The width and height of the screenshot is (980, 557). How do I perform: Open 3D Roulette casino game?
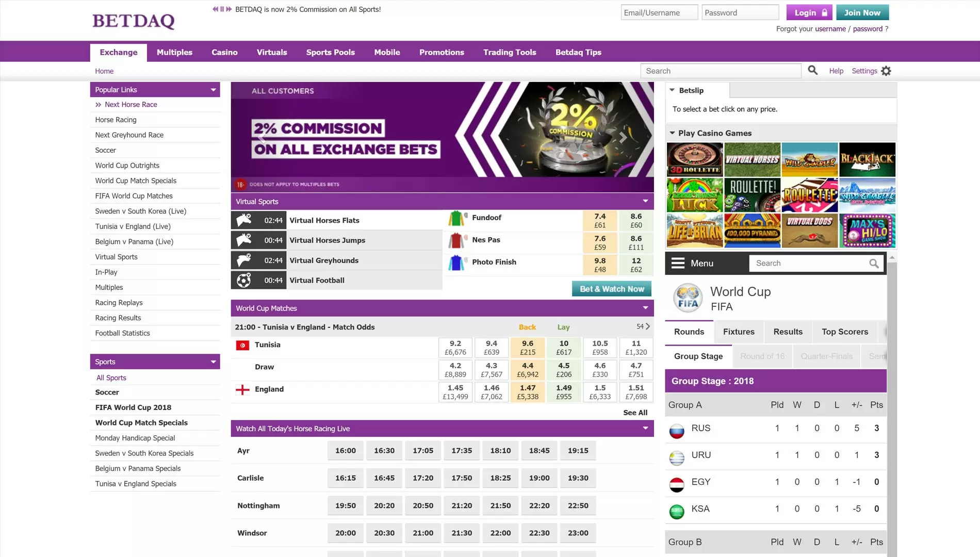(x=695, y=159)
